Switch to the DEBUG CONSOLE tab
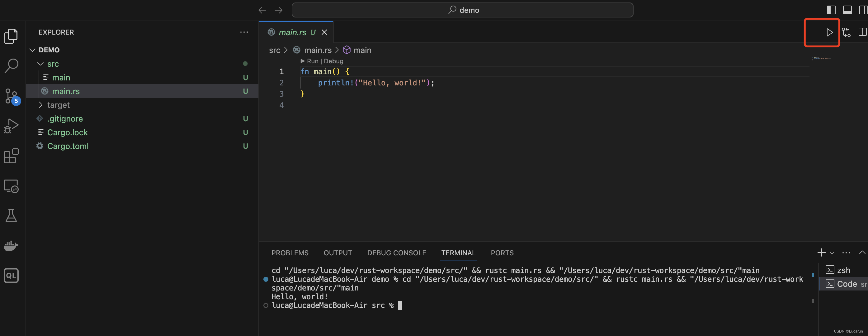 (x=396, y=253)
